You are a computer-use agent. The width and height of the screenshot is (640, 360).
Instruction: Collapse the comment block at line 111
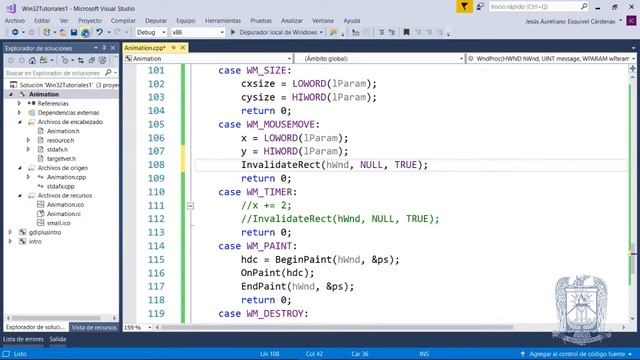(x=190, y=206)
